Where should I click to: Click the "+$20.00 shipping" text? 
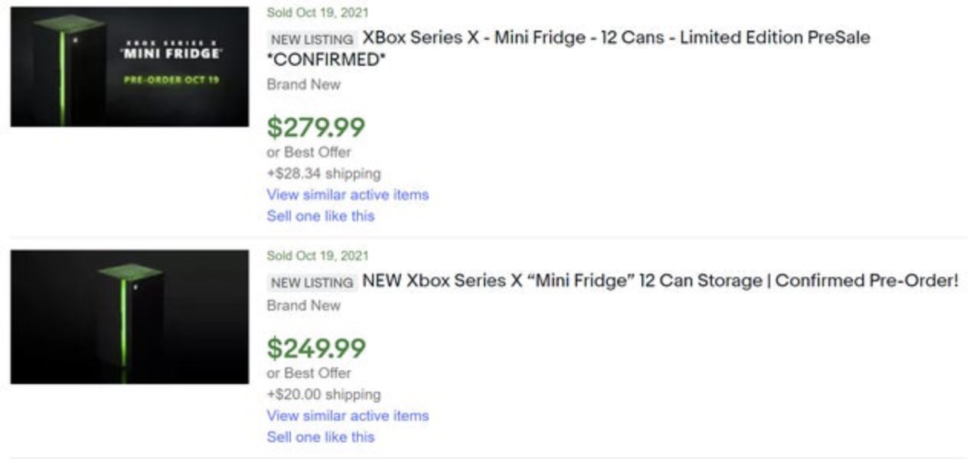pyautogui.click(x=323, y=394)
